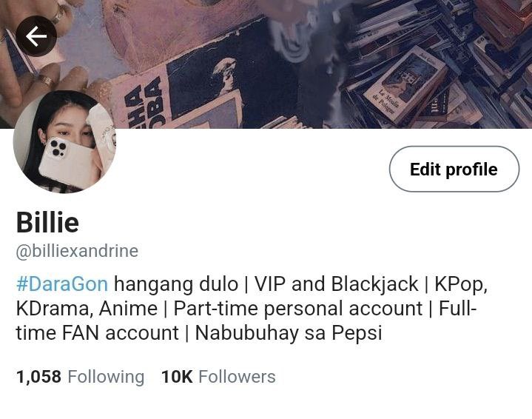This screenshot has width=532, height=419.
Task: Click the word Followers label
Action: point(237,377)
